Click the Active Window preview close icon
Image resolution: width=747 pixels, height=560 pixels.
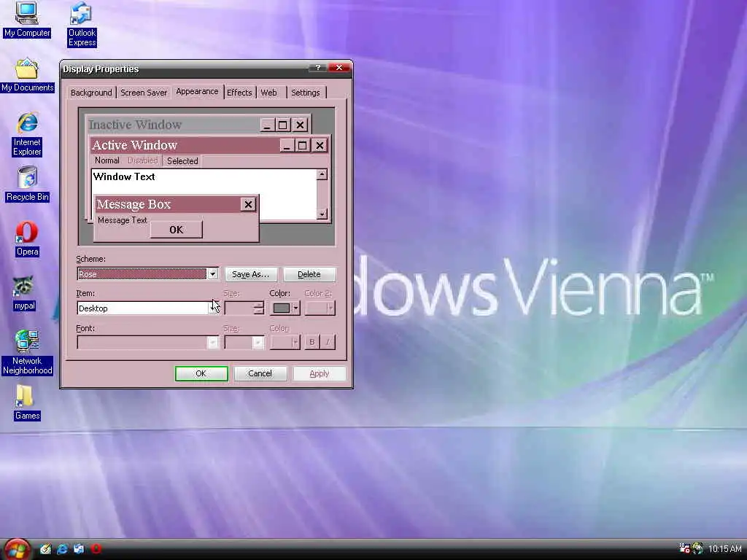tap(320, 145)
